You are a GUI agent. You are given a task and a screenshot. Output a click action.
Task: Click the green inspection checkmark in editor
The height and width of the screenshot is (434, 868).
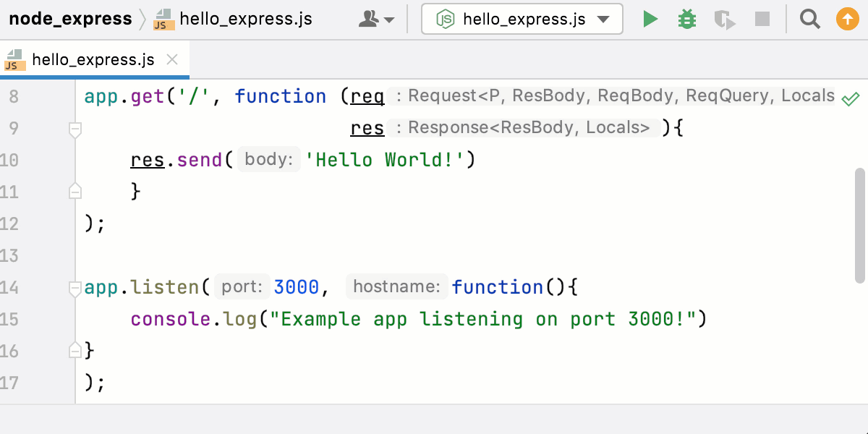[x=851, y=98]
